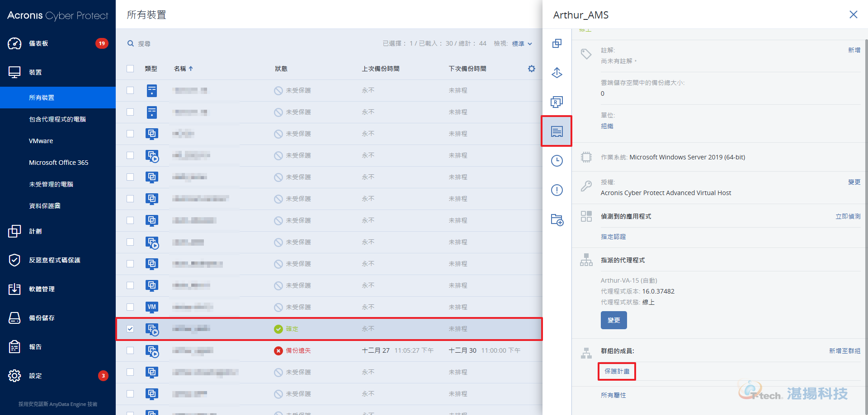Click the table column settings gear
Screen dimensions: 868x415
coord(532,69)
